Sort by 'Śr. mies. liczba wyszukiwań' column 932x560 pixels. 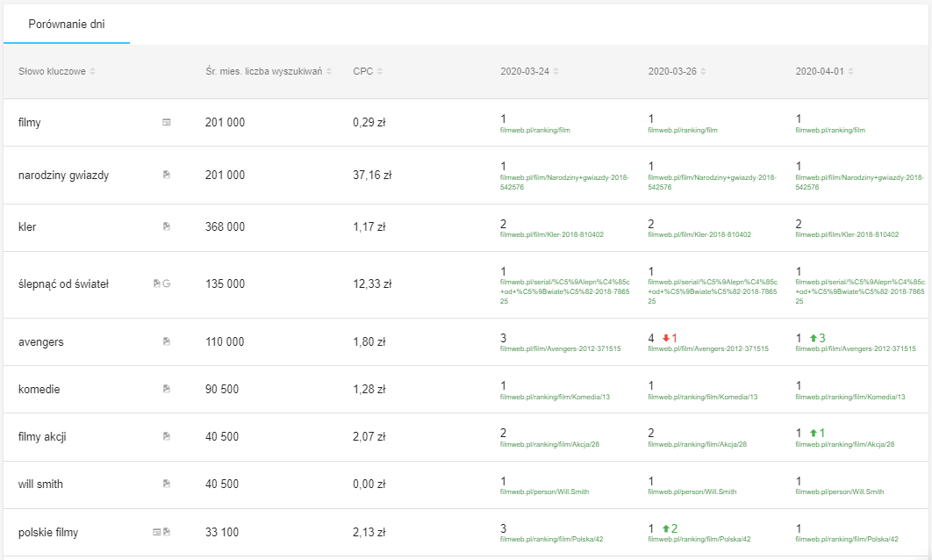pos(329,72)
